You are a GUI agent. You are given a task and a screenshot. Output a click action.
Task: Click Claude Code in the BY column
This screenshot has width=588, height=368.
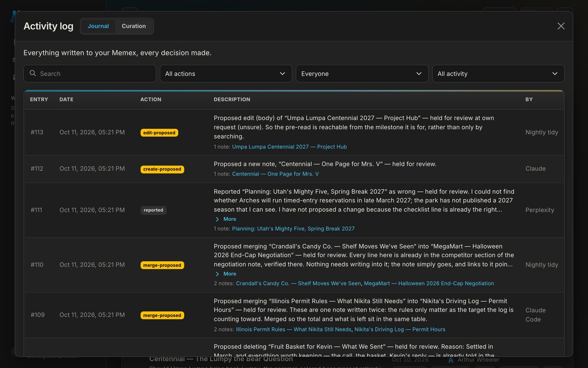point(536,315)
